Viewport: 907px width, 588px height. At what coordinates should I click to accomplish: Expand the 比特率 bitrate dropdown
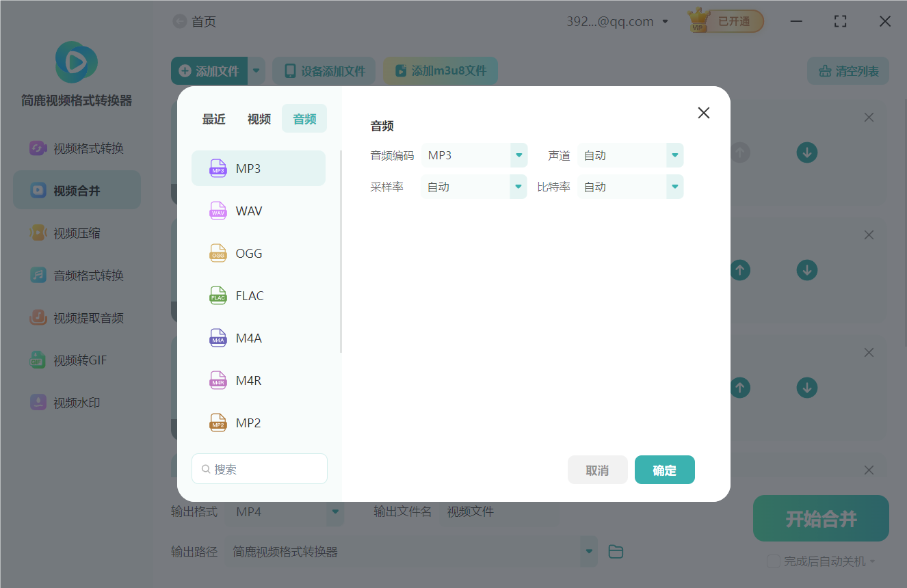[674, 186]
